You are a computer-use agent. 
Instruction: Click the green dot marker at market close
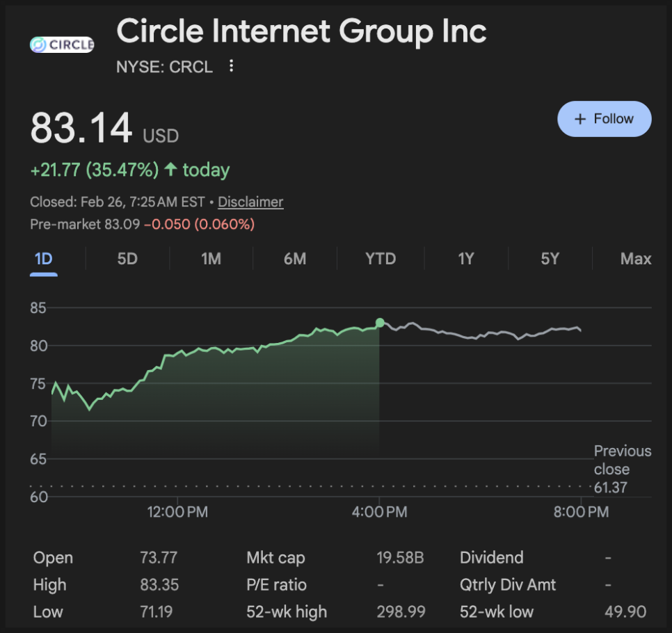380,323
